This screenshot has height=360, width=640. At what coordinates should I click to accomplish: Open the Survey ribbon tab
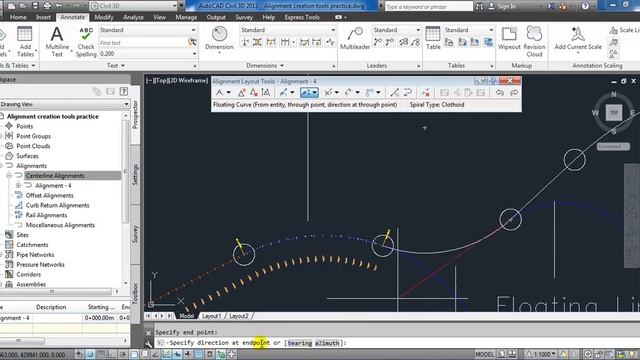point(244,17)
